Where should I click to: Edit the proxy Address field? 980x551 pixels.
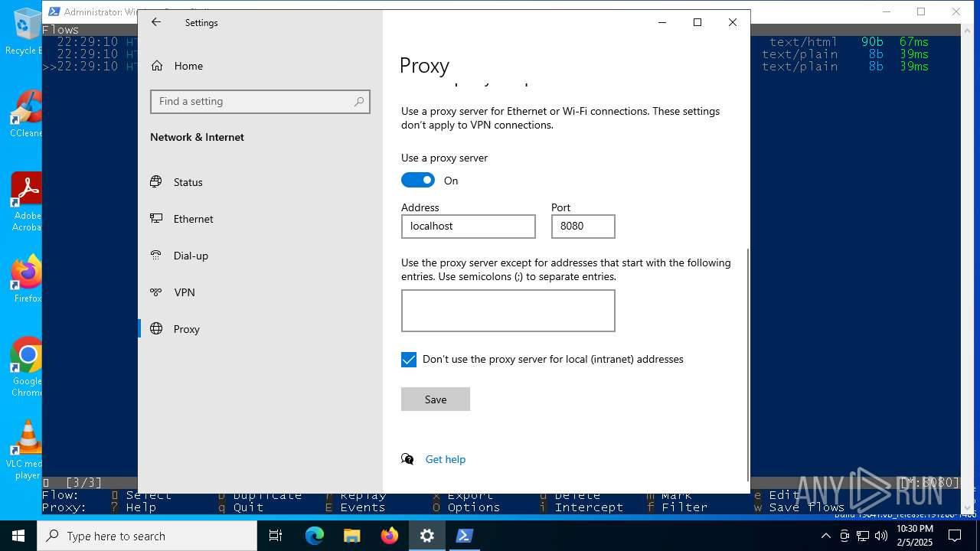(x=469, y=227)
